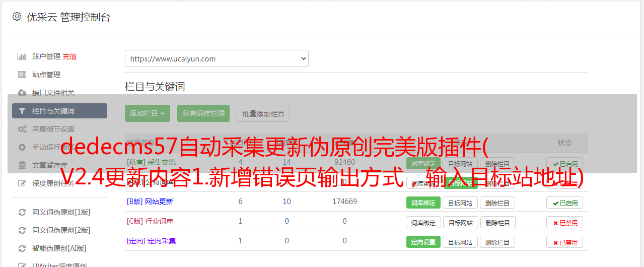Open 同义词伪原创[2版] sidebar item

[61, 230]
